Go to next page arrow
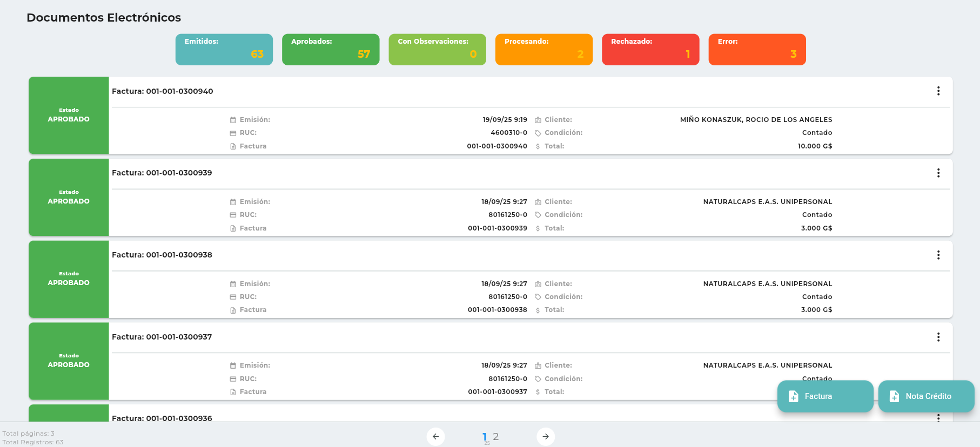Viewport: 980px width, 447px height. tap(545, 437)
